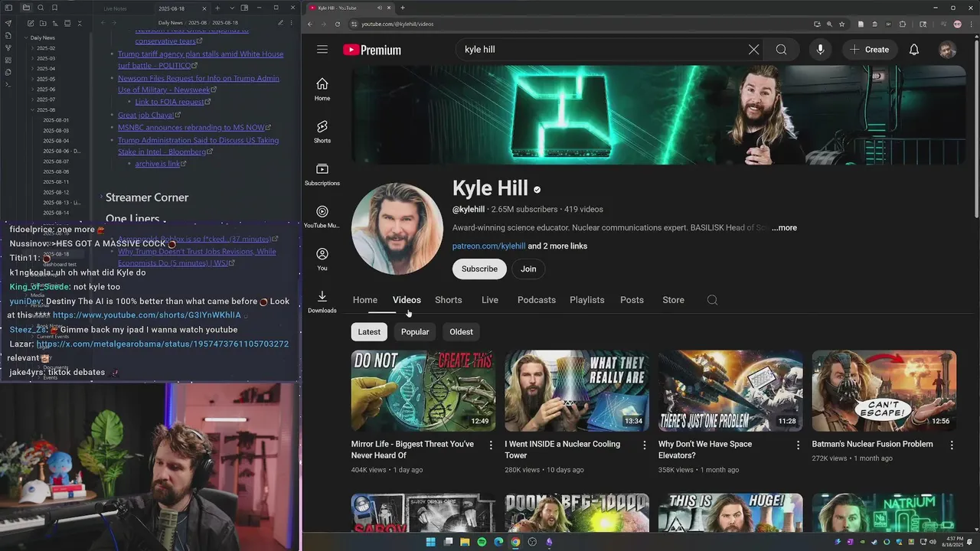The image size is (980, 551).
Task: Open the 2025-08-01 note
Action: (56, 120)
